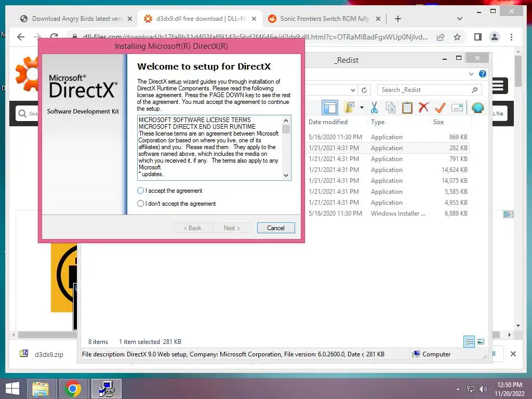Select 'I accept the agreement' radio button
The image size is (532, 399).
click(140, 191)
